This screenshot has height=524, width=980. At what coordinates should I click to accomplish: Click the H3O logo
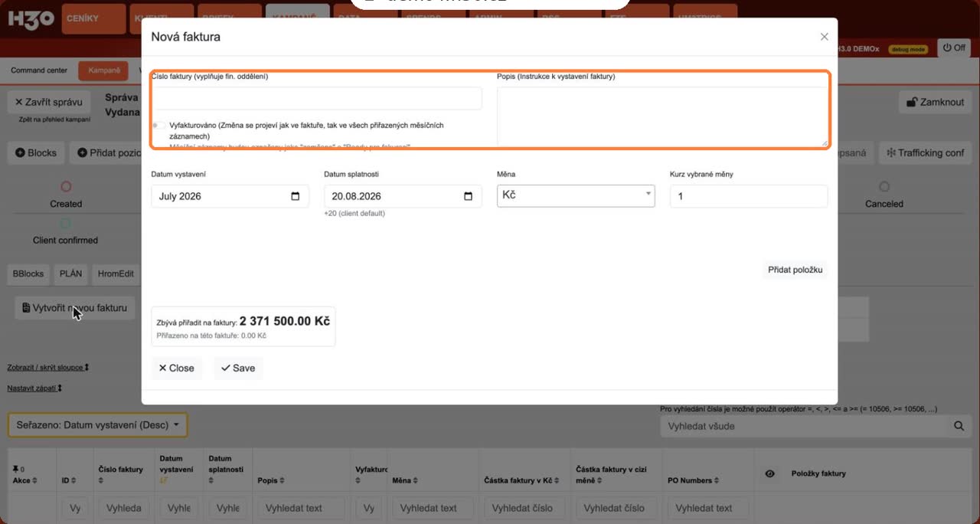click(31, 18)
